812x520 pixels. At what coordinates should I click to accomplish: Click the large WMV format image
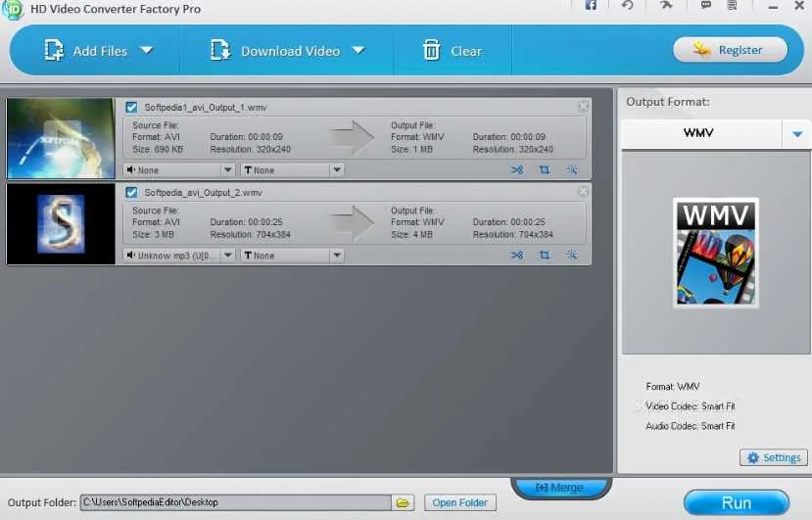pos(716,253)
